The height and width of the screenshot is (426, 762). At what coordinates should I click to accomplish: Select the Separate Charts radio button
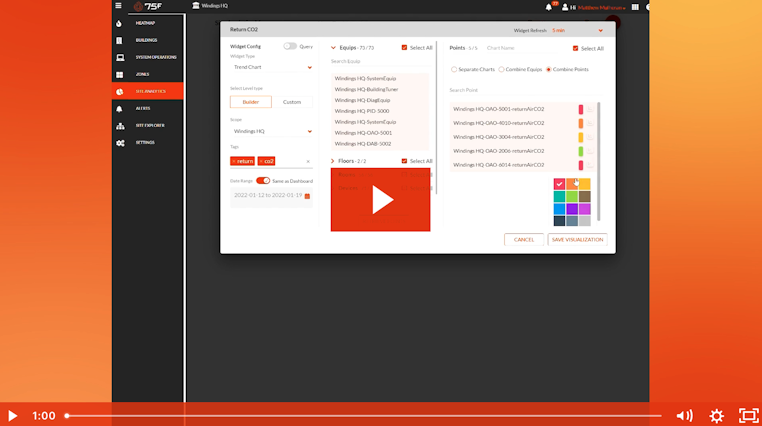(x=454, y=69)
